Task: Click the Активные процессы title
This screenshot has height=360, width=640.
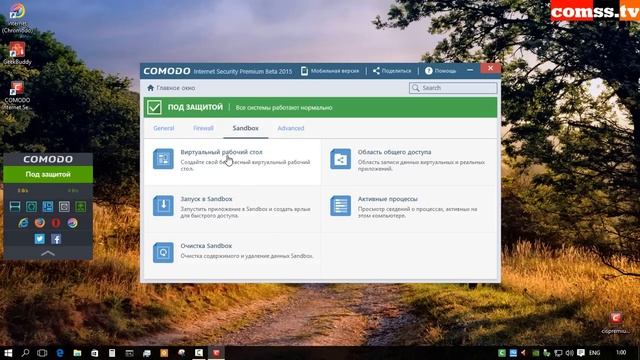Action: (388, 199)
